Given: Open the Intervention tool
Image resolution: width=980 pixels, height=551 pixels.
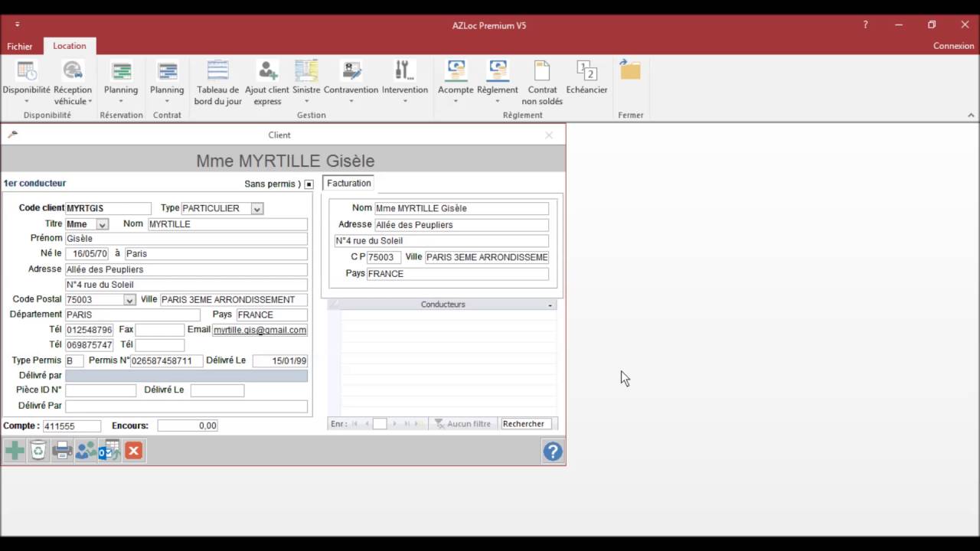Looking at the screenshot, I should [405, 83].
